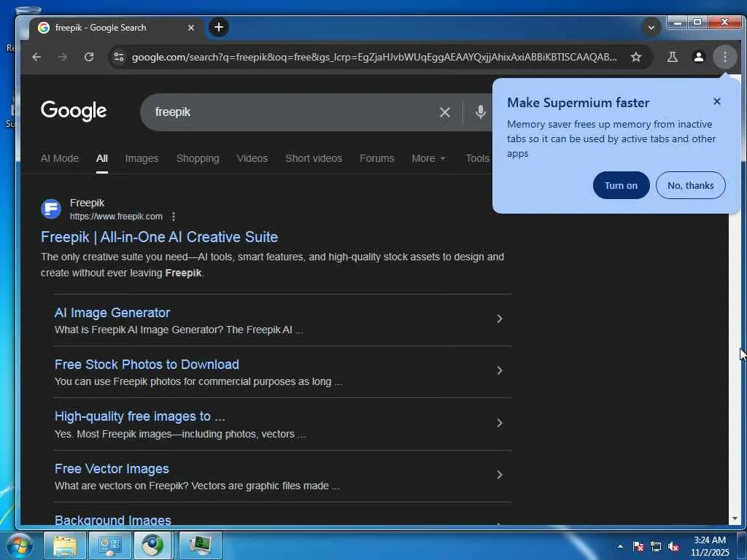Open the monitor application in taskbar
The height and width of the screenshot is (560, 747).
[x=201, y=545]
